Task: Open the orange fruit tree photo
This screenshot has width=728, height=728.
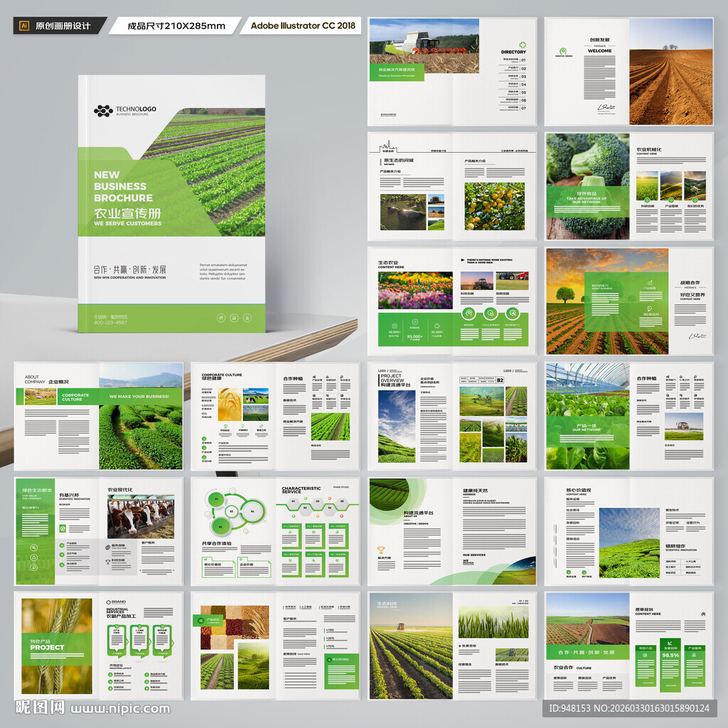Action: (x=495, y=206)
